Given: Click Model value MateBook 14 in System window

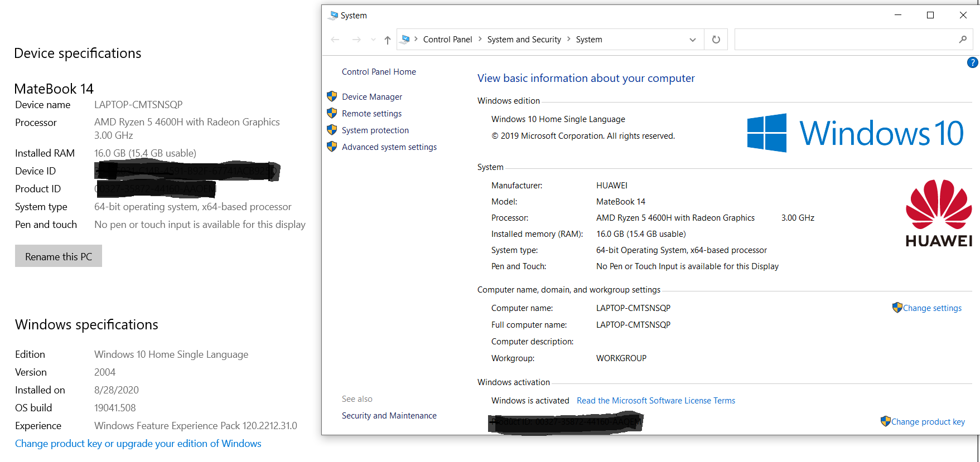Looking at the screenshot, I should (x=621, y=202).
